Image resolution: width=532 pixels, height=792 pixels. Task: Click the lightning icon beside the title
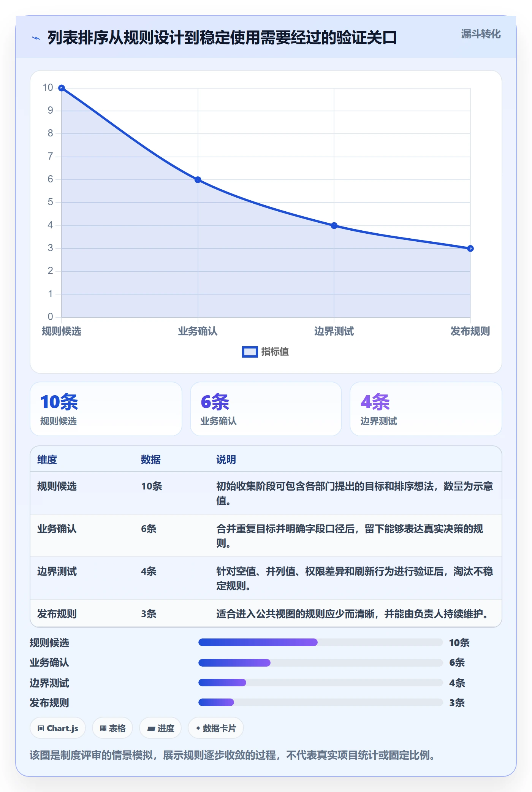tap(36, 38)
